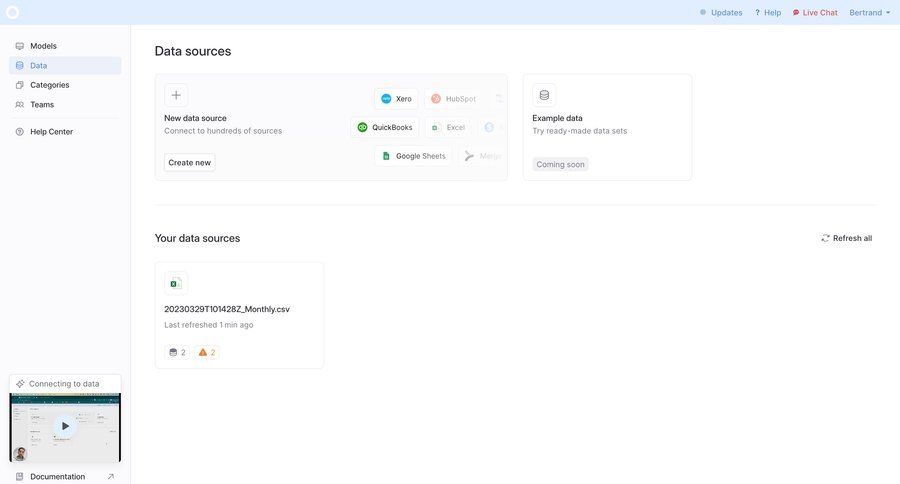Expand the Bertrand account dropdown
The image size is (900, 484).
[870, 13]
